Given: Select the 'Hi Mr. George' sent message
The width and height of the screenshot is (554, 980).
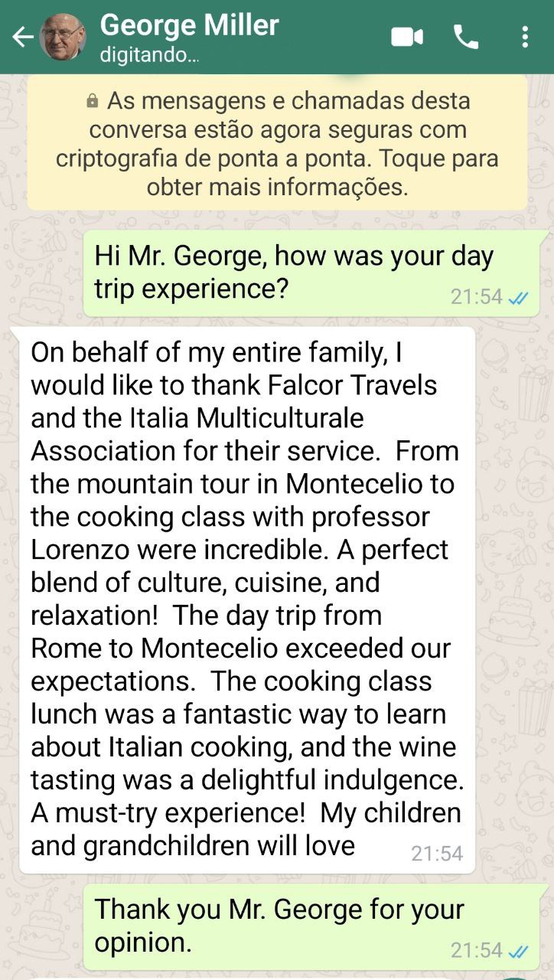Looking at the screenshot, I should pyautogui.click(x=294, y=272).
